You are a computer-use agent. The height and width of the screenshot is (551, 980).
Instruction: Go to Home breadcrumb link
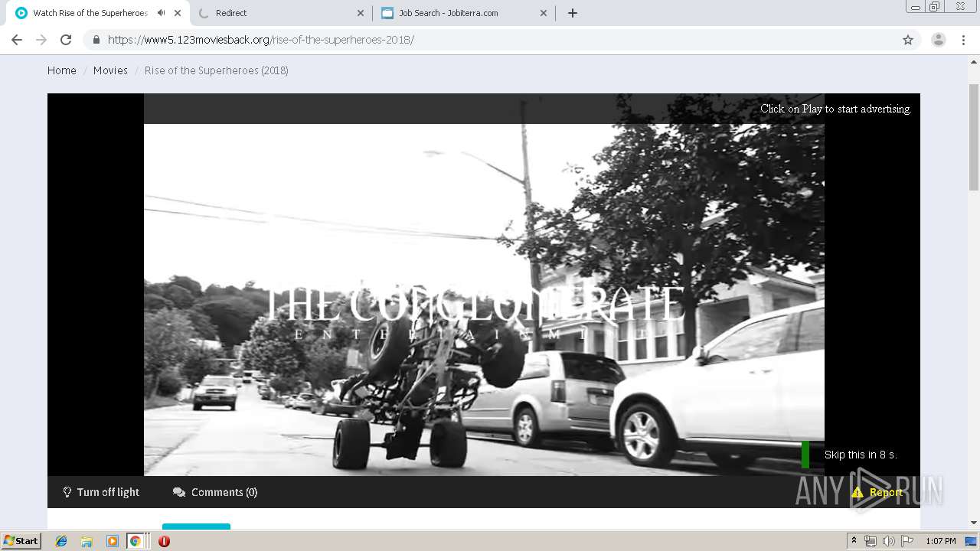click(x=62, y=70)
